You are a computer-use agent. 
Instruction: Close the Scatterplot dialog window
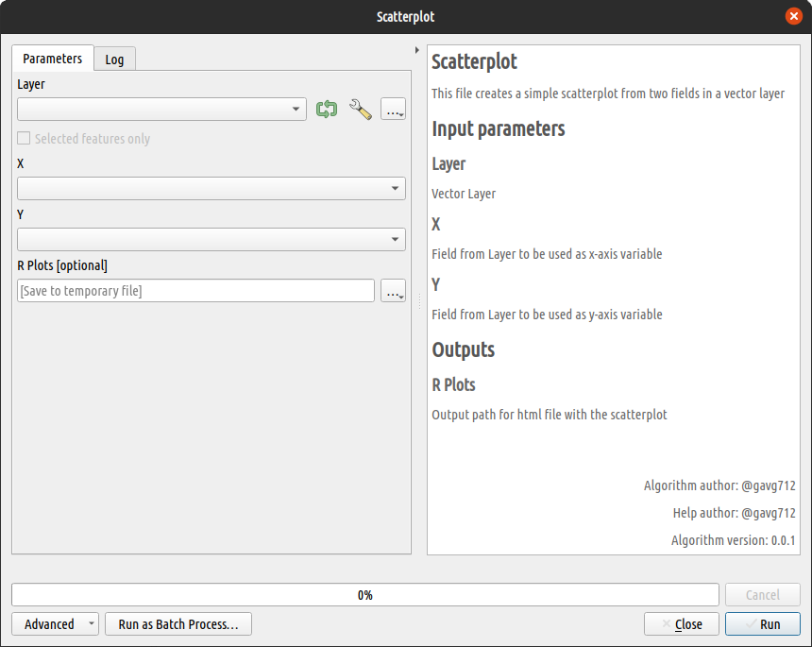pos(793,17)
